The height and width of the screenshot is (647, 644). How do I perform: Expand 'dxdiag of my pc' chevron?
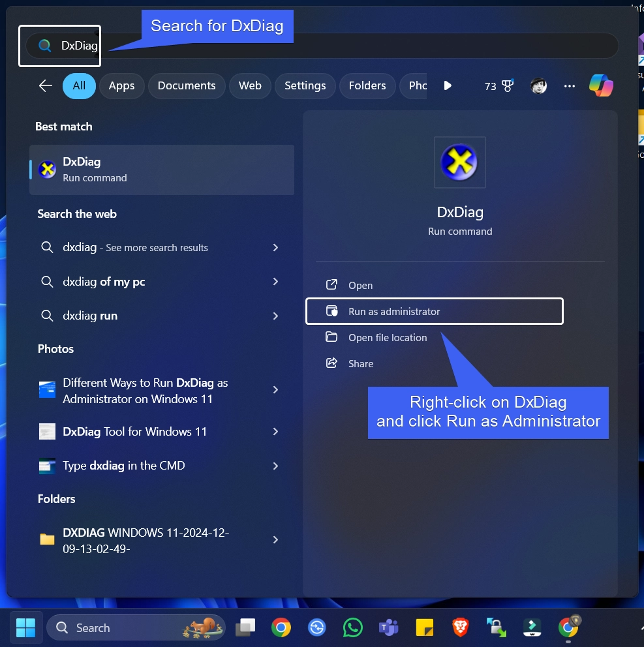(x=275, y=281)
